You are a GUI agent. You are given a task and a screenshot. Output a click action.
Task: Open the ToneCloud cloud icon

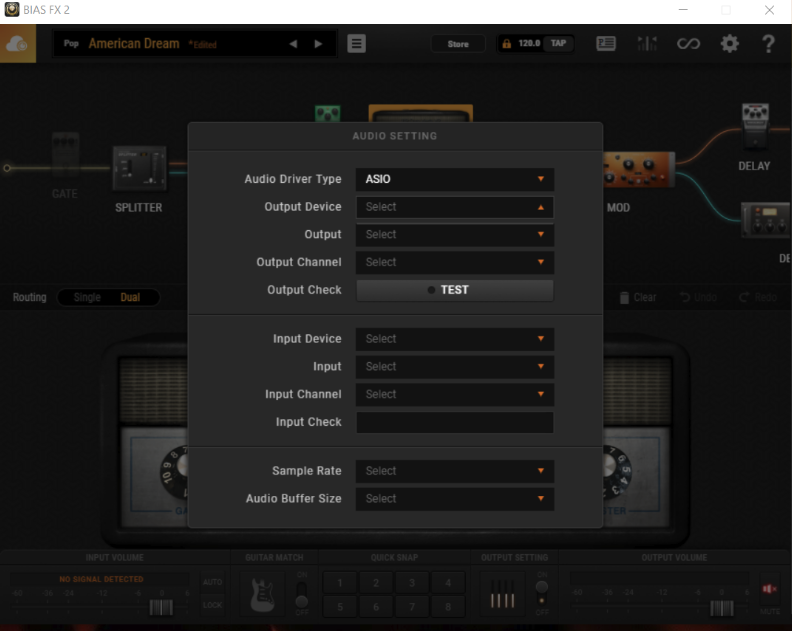18,44
